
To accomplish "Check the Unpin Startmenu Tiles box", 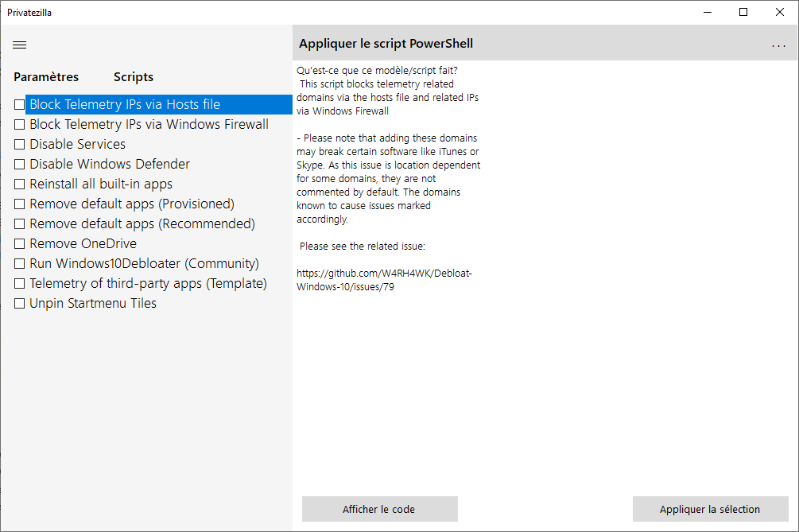I will tap(19, 303).
